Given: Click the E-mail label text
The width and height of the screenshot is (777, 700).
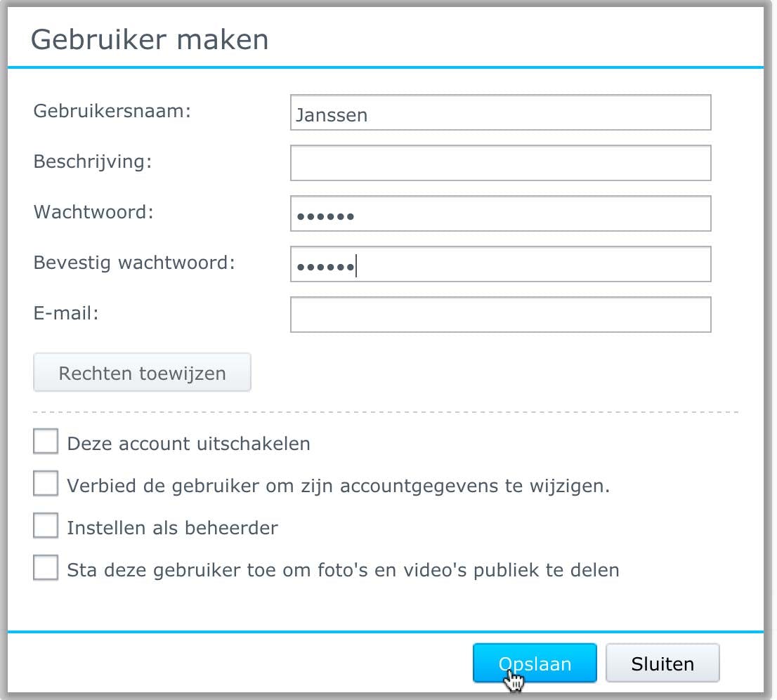Looking at the screenshot, I should click(x=66, y=313).
